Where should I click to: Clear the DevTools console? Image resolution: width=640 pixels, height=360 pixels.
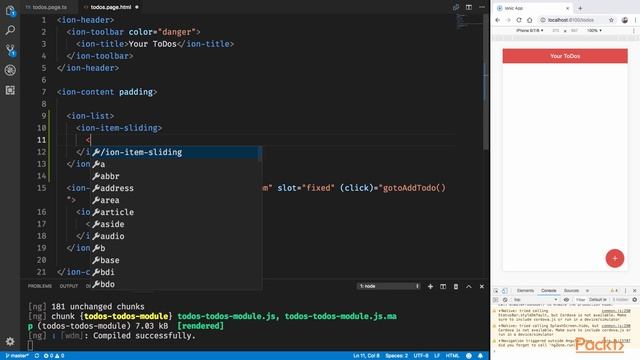click(505, 300)
